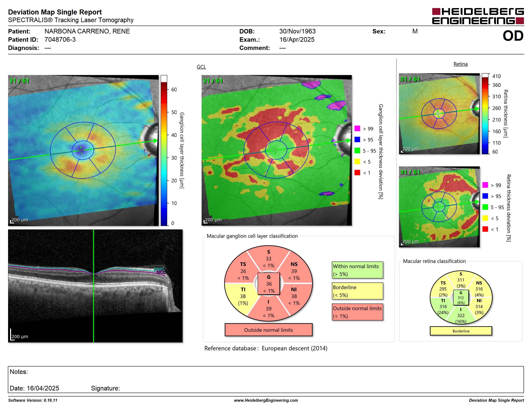Select the retina deviation map thumbnail
The width and height of the screenshot is (532, 411).
pyautogui.click(x=439, y=207)
